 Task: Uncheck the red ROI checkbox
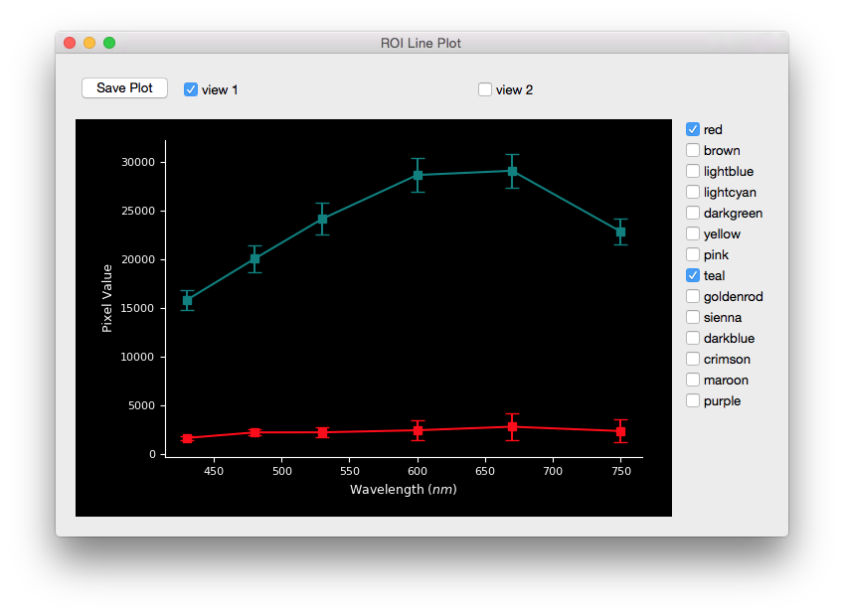coord(693,129)
